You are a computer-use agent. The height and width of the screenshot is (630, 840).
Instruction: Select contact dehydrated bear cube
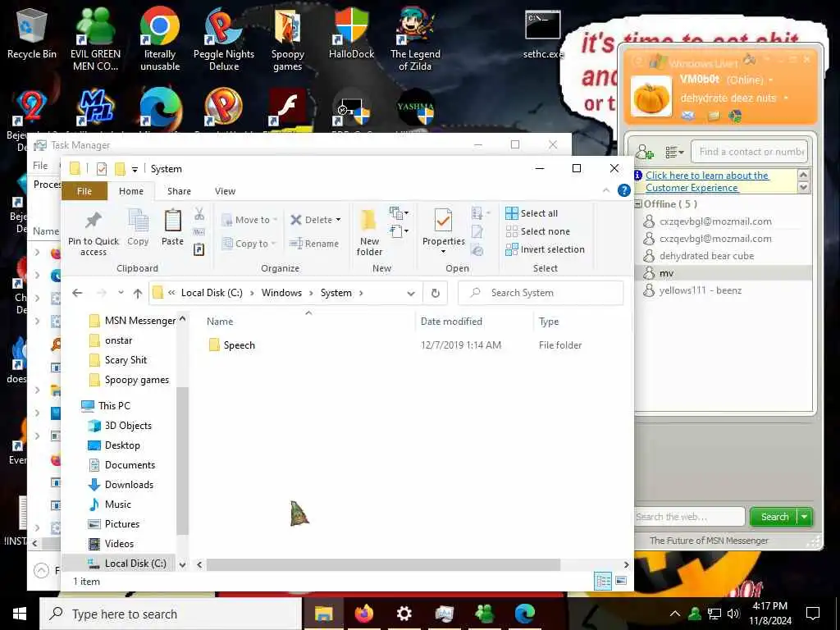click(x=706, y=256)
